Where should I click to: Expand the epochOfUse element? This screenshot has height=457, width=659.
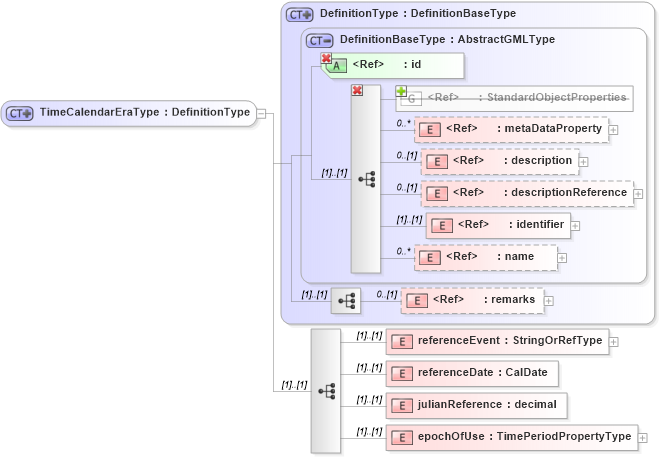643,438
